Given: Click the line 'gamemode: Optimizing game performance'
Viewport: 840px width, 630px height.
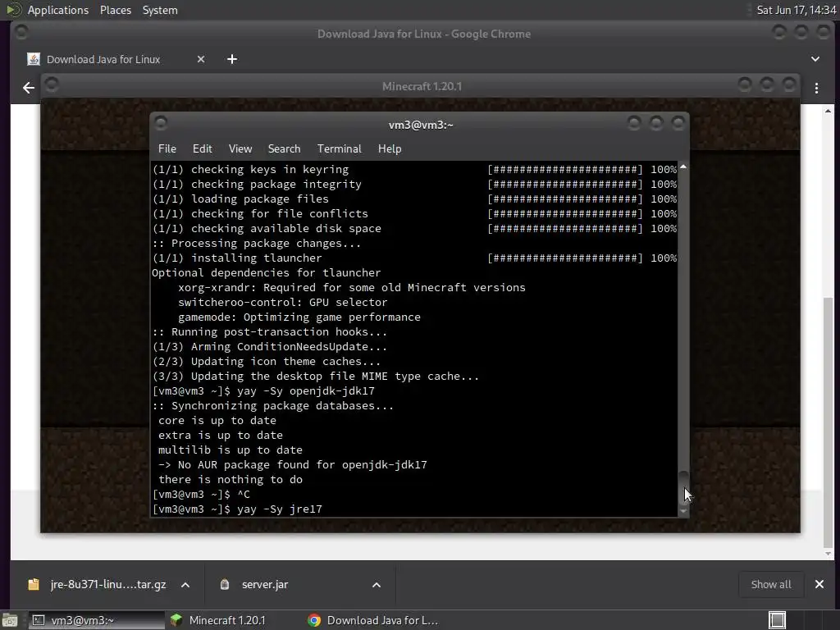Looking at the screenshot, I should tap(299, 317).
